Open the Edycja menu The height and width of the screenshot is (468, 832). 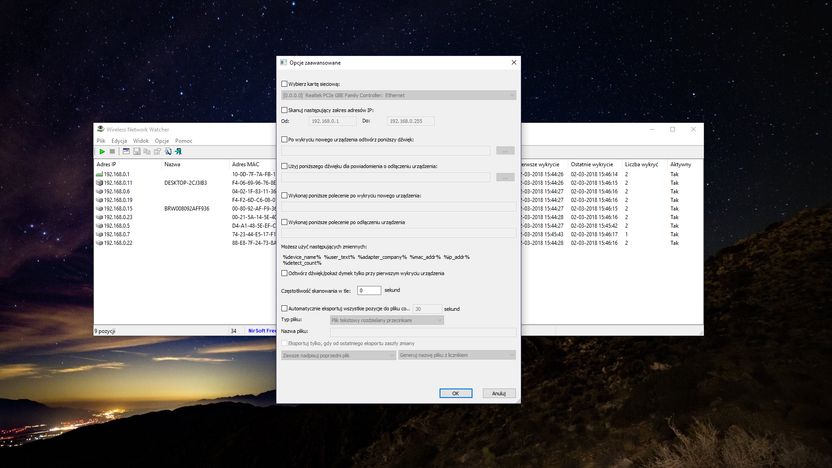click(119, 141)
